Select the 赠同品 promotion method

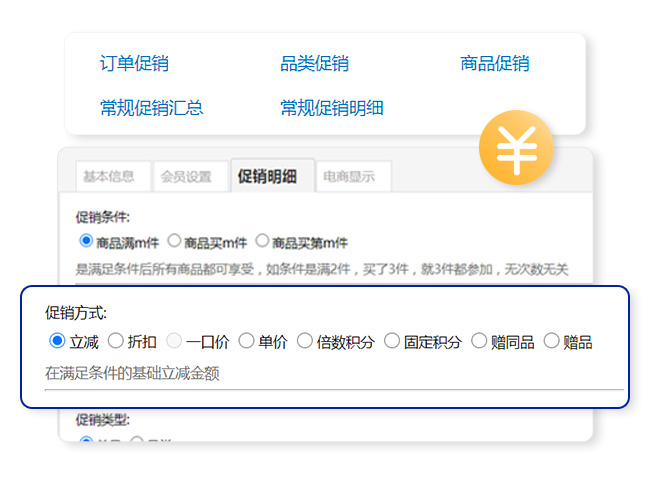click(x=479, y=341)
